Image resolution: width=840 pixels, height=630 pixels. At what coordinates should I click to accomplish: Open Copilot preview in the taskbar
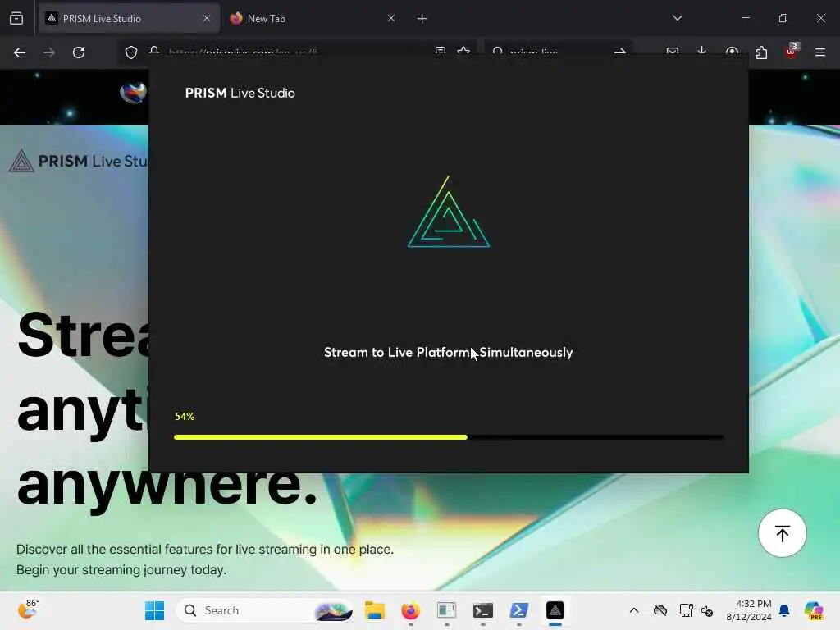(814, 610)
